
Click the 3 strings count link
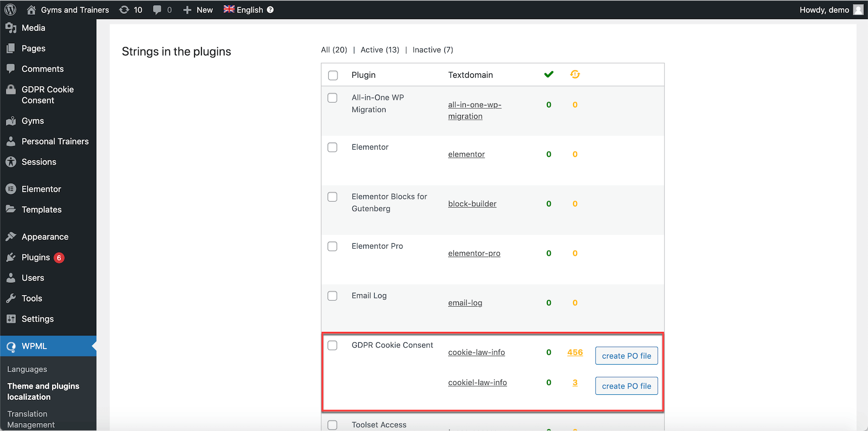pos(575,382)
